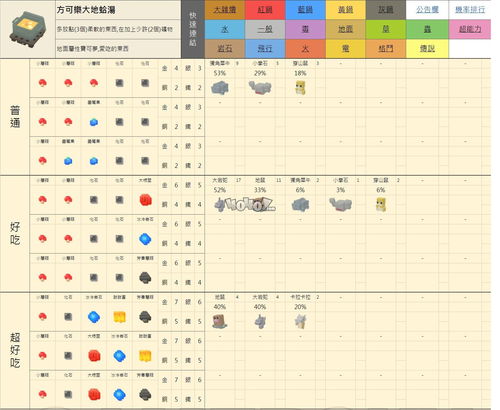Click the Balm Mushroom icon in the last 超好吃 recipe
The image size is (500, 410).
(145, 394)
